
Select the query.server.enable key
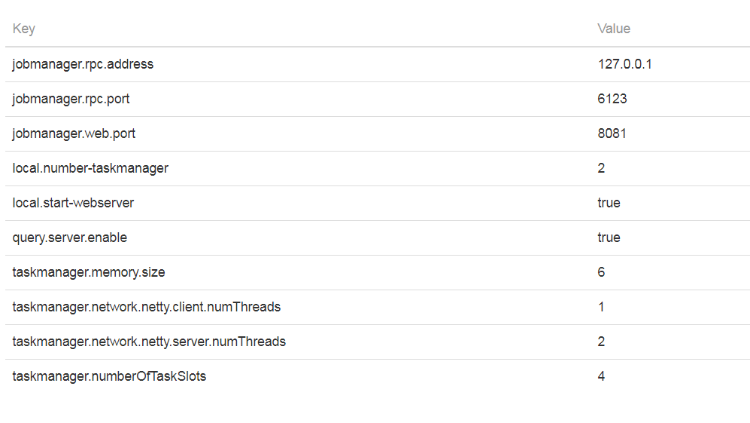click(70, 237)
